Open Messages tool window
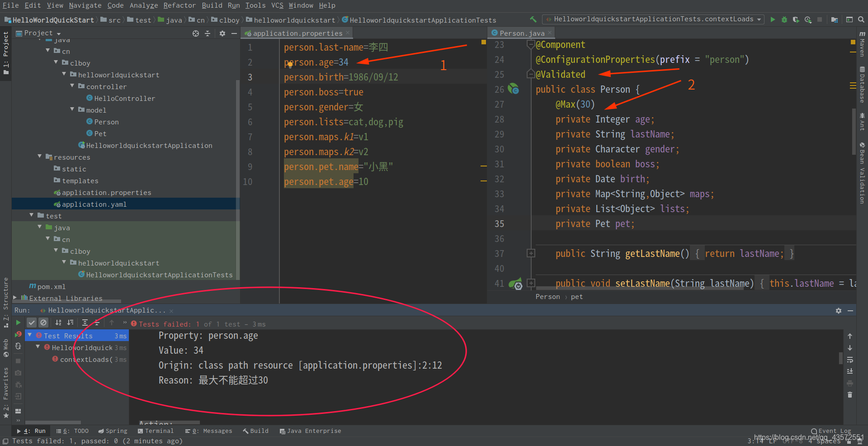The width and height of the screenshot is (868, 446). coord(208,431)
